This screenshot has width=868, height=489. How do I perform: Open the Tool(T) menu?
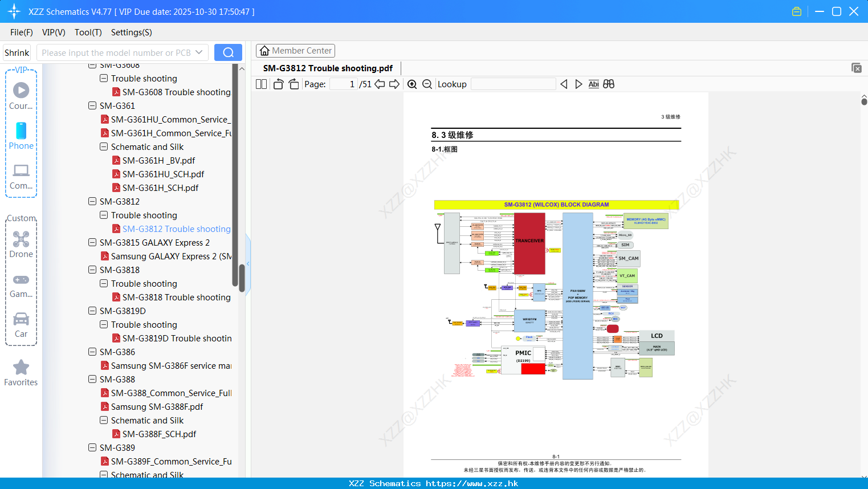[x=88, y=32]
